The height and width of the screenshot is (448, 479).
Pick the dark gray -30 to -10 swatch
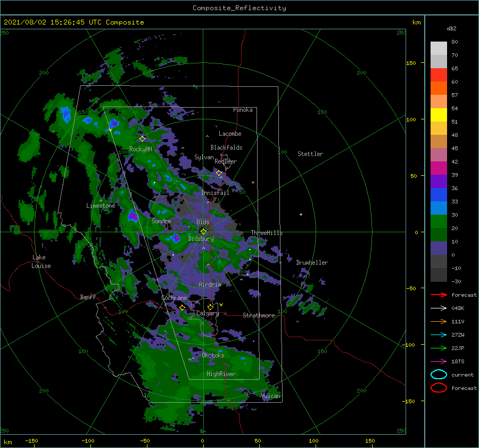439,275
